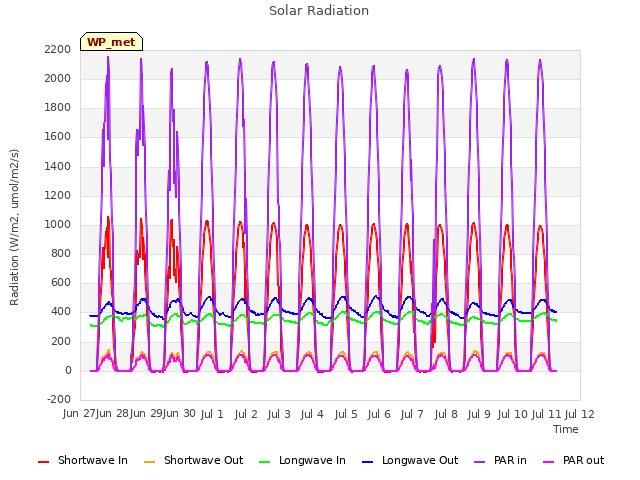Click the Jul 12 x-axis label
This screenshot has height=480, width=640.
click(x=580, y=414)
